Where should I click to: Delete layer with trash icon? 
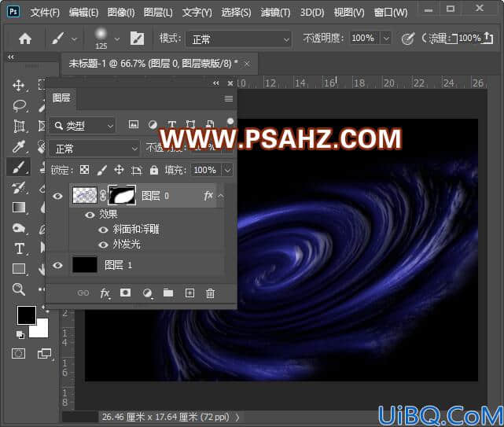(210, 293)
